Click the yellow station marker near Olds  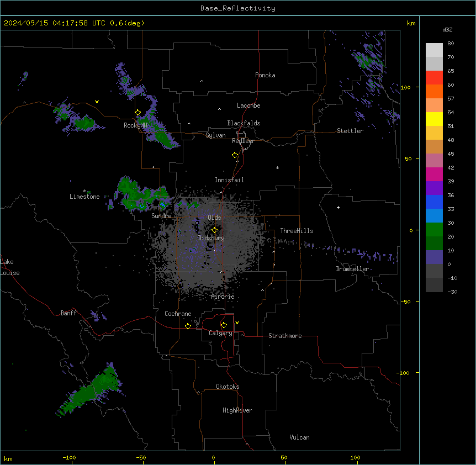click(214, 230)
